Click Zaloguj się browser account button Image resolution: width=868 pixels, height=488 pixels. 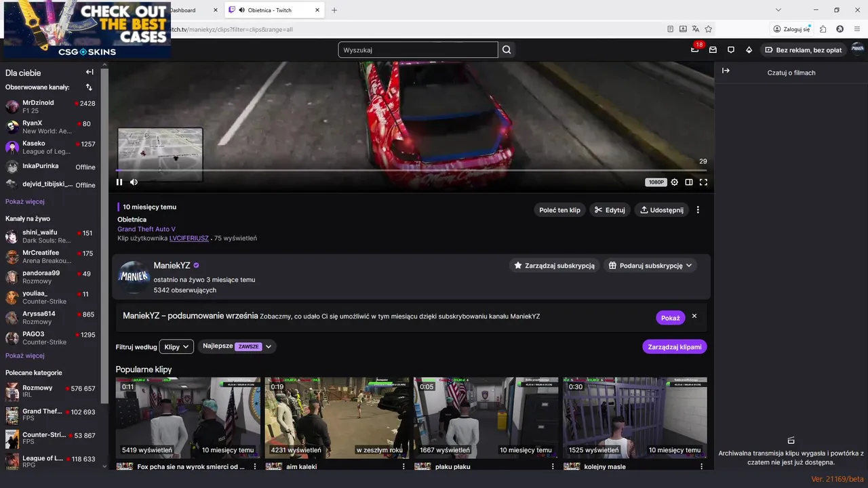[792, 29]
